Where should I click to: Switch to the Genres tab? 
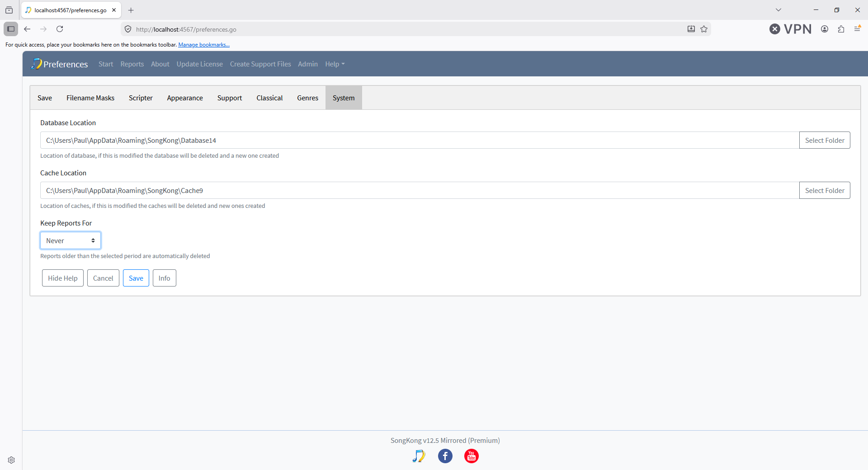[x=308, y=98]
